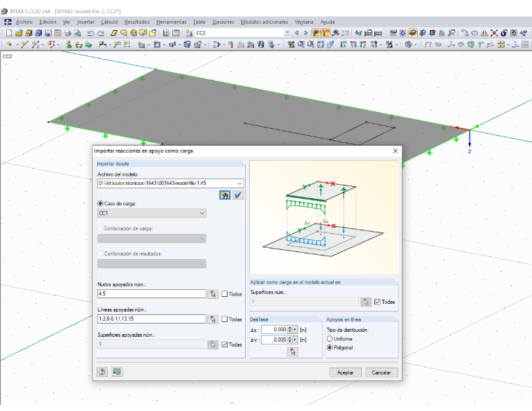Click the Cancelar button

pyautogui.click(x=381, y=372)
